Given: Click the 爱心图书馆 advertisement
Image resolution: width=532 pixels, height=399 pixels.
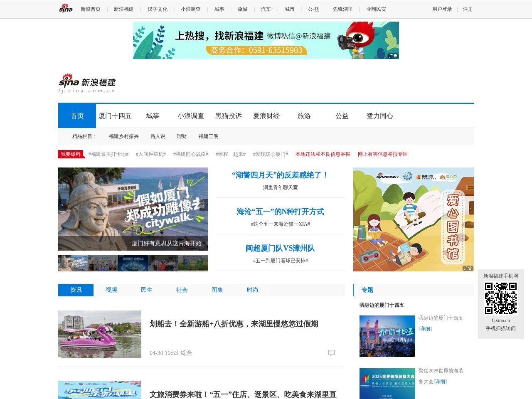Looking at the screenshot, I should [414, 219].
